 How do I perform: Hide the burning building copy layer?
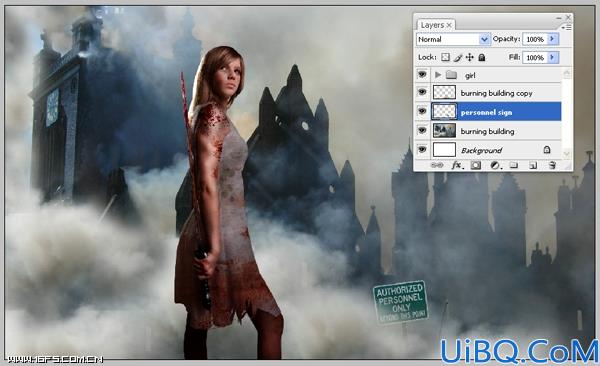pos(422,92)
